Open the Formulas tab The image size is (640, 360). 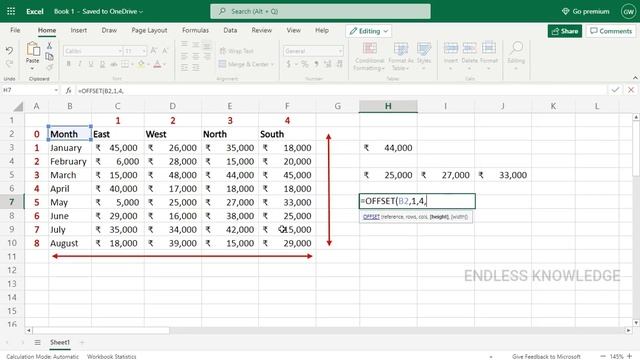pos(195,30)
